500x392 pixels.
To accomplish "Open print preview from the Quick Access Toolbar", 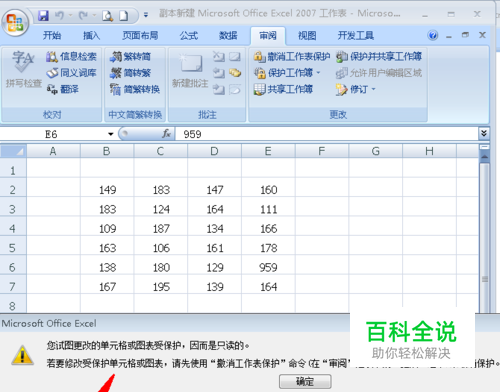I will tap(107, 16).
